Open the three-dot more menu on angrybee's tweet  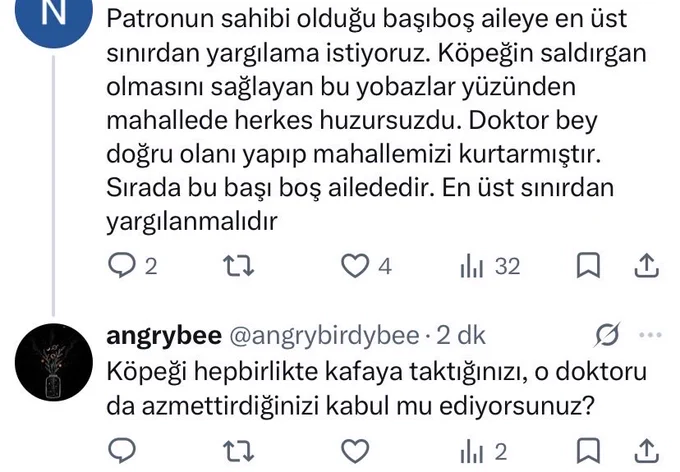pos(651,334)
